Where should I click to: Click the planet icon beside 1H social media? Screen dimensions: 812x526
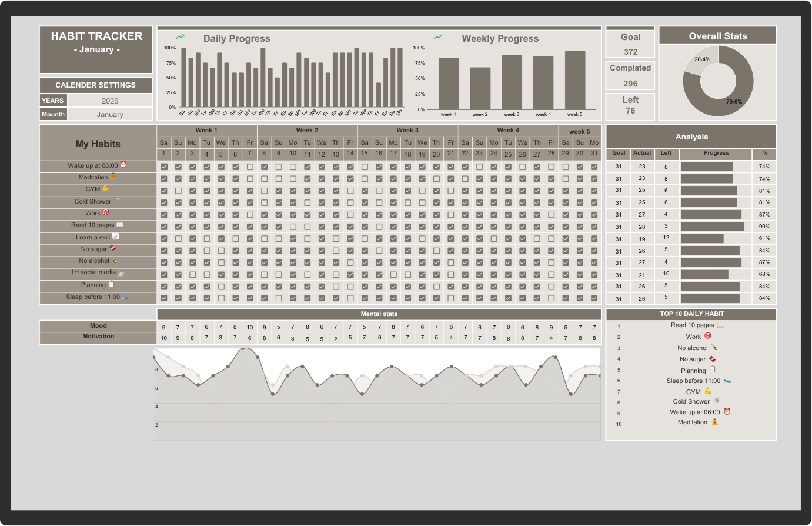click(121, 273)
